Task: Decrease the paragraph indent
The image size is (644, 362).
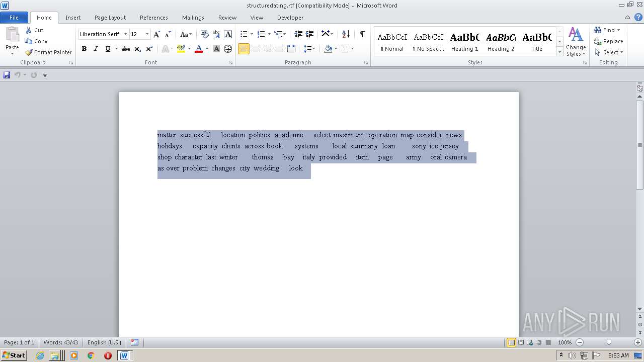Action: 298,34
